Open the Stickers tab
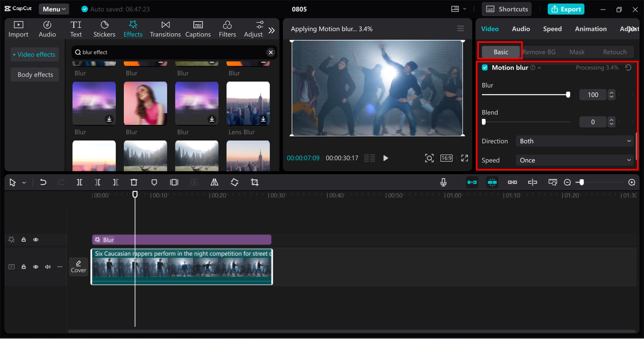 [104, 29]
